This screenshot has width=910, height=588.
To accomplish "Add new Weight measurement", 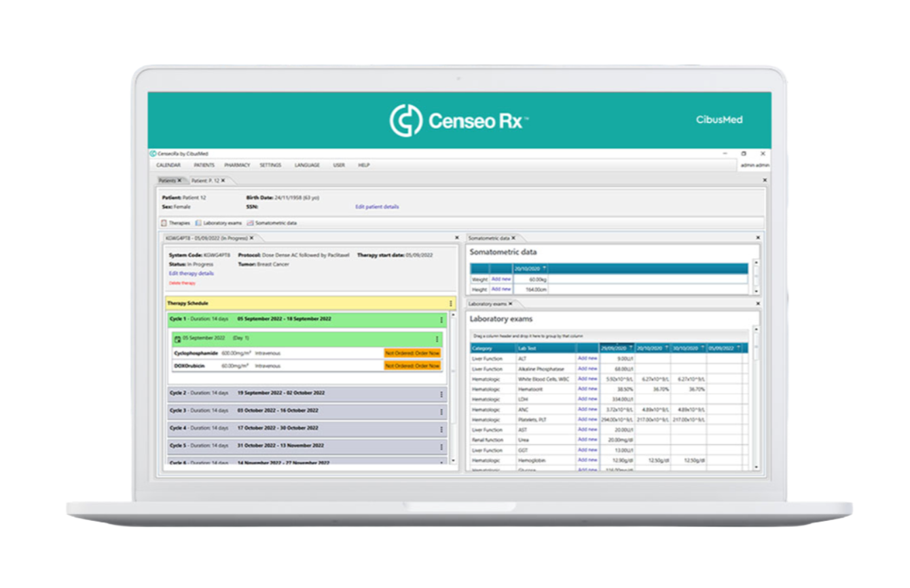I will [501, 279].
